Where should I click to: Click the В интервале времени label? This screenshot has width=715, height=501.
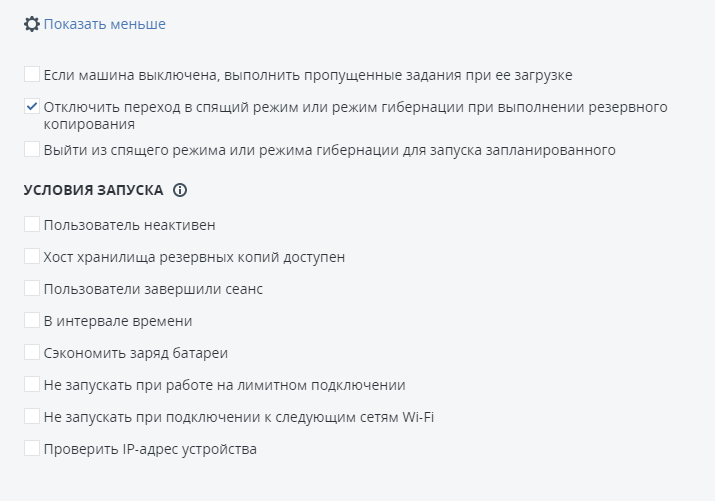pyautogui.click(x=117, y=321)
